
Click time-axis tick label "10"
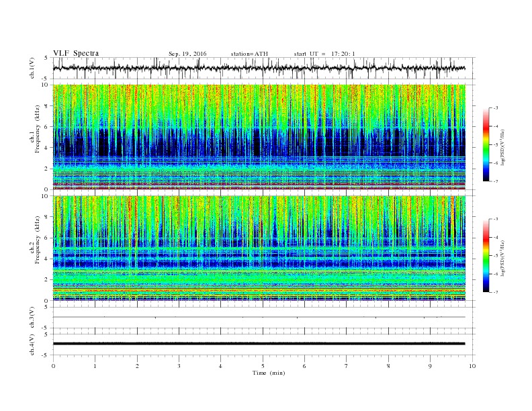(472, 366)
